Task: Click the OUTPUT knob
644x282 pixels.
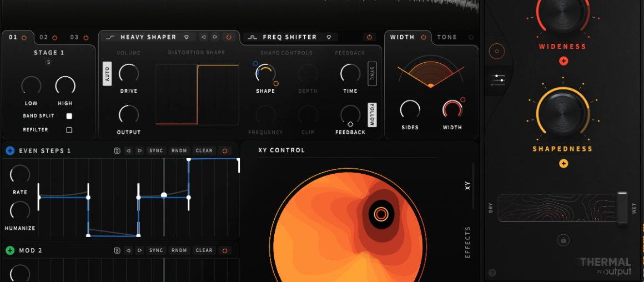Action: 129,114
